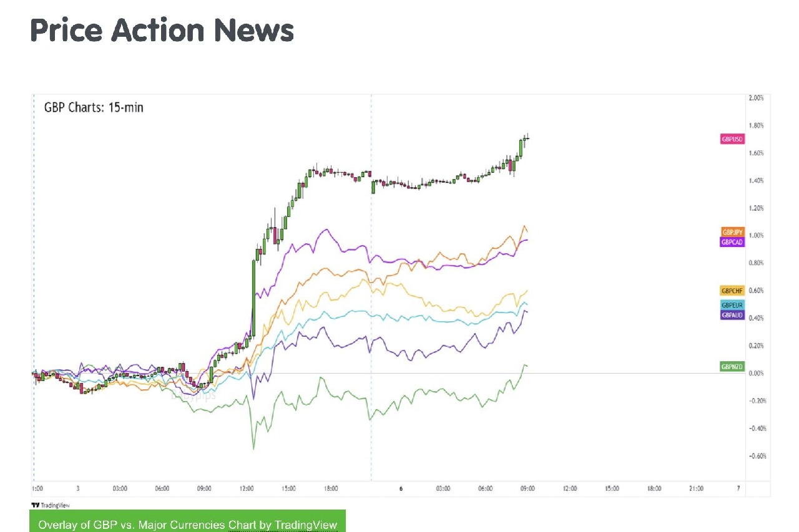Click the 6 date marker on time axis

pyautogui.click(x=401, y=488)
